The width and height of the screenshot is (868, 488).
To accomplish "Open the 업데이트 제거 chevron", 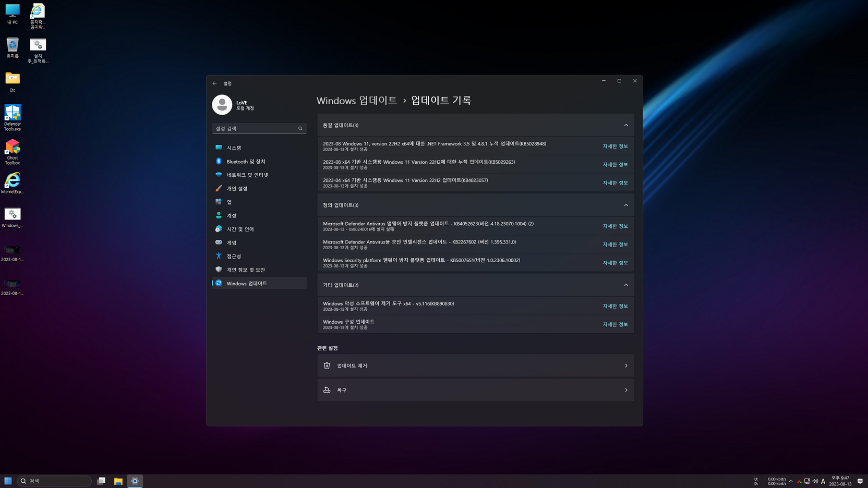I will coord(626,365).
